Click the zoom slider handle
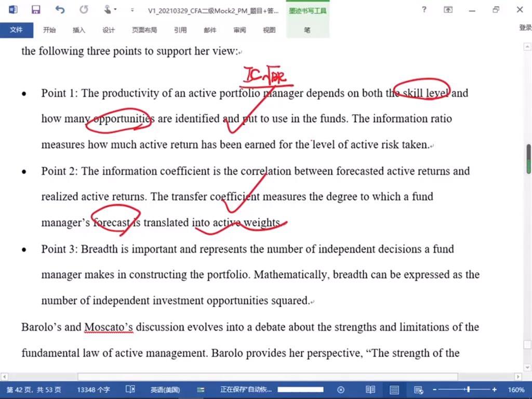532x399 pixels. 468,390
